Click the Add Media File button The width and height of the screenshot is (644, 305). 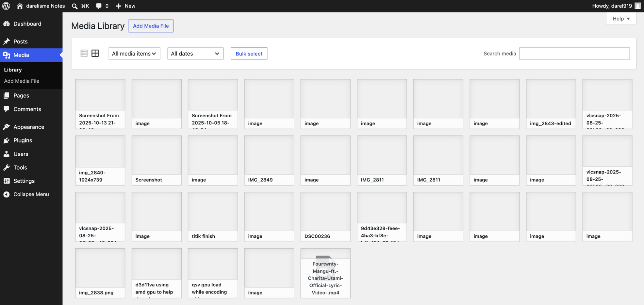tap(151, 26)
